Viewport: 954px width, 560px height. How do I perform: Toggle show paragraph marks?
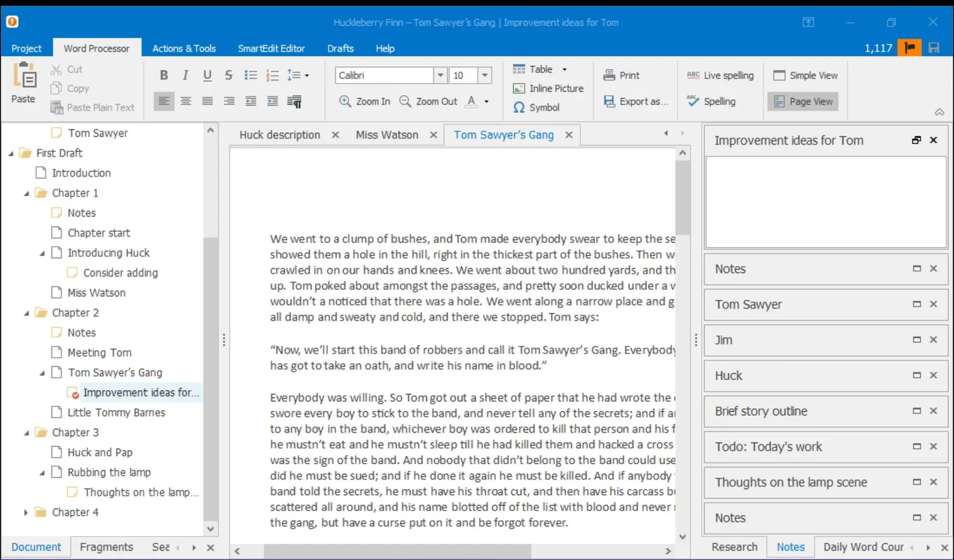pyautogui.click(x=295, y=101)
